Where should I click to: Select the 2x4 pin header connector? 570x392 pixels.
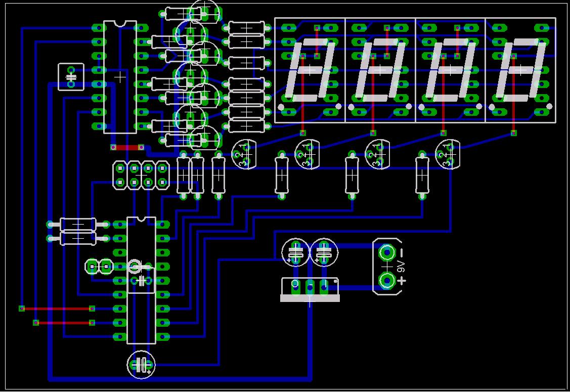click(141, 175)
